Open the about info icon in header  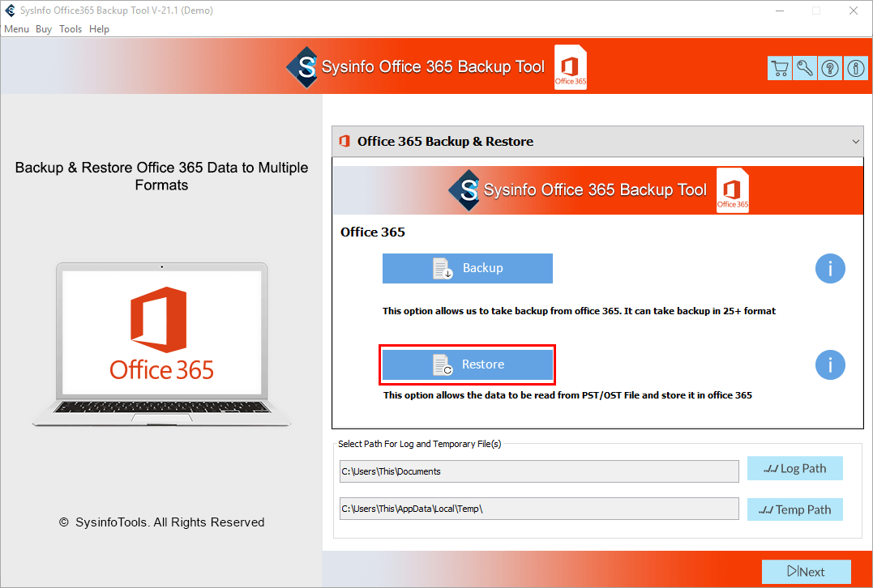click(856, 68)
